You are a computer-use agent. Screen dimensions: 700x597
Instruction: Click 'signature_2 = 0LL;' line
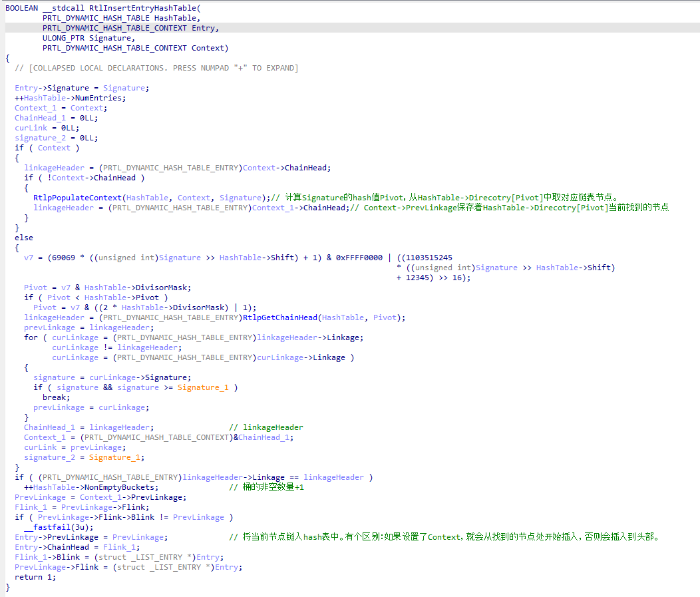(57, 138)
